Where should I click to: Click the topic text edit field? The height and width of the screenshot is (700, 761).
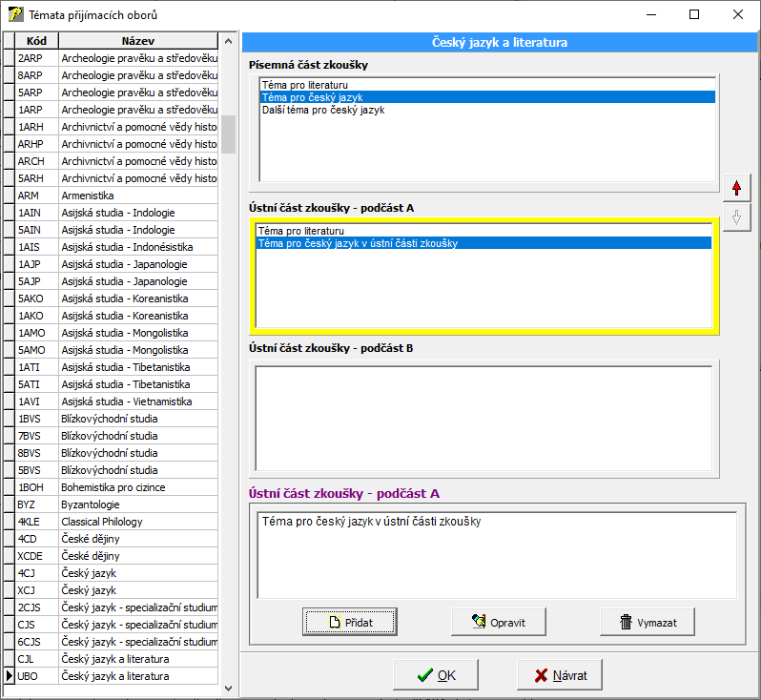coord(496,553)
